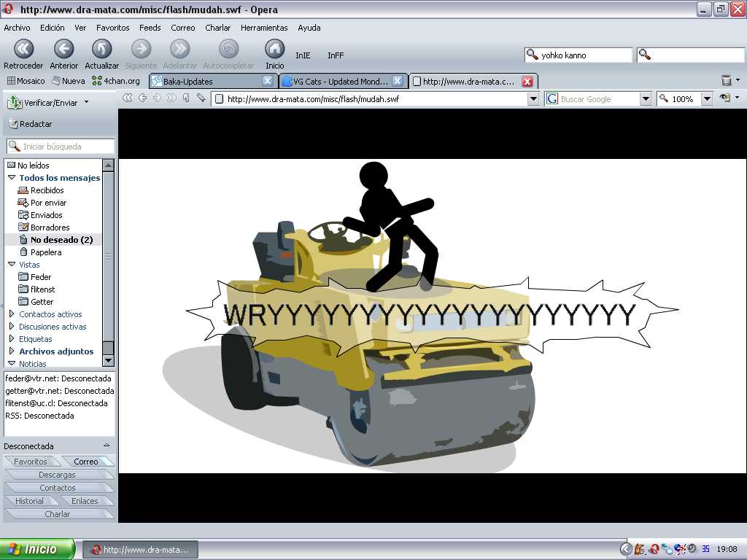Close the dra-mata.com tab
747x560 pixels.
527,82
